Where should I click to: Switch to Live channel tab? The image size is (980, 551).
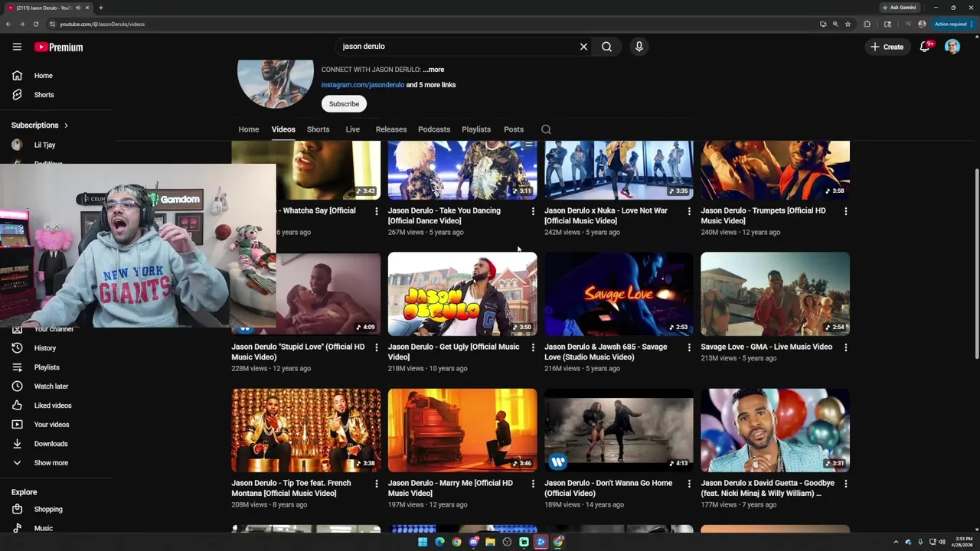click(353, 129)
